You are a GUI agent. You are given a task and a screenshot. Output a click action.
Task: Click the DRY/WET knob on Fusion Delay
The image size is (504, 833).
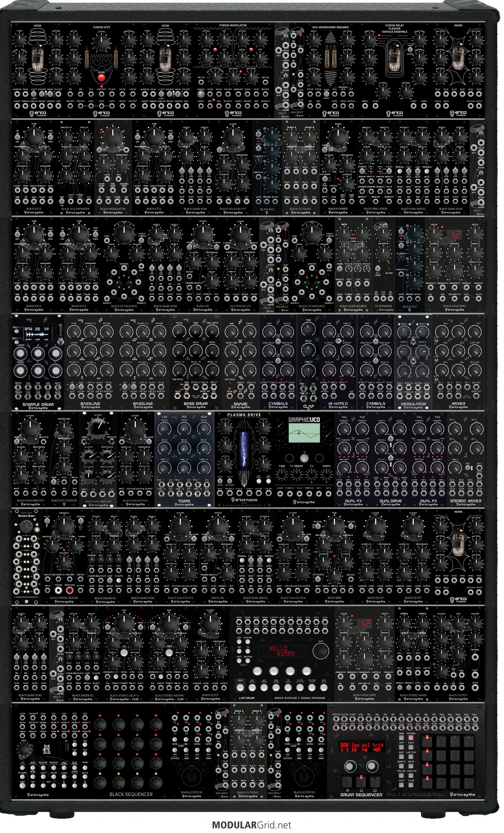coord(405,91)
